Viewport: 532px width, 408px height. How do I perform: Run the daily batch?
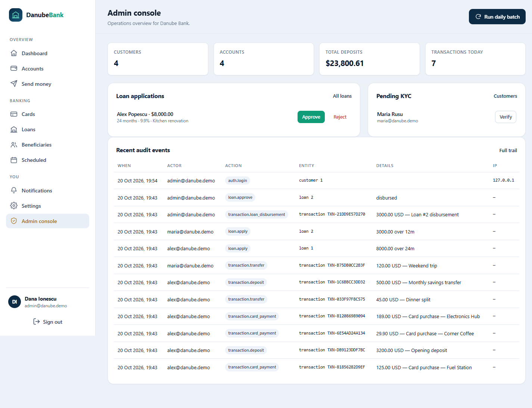(497, 17)
